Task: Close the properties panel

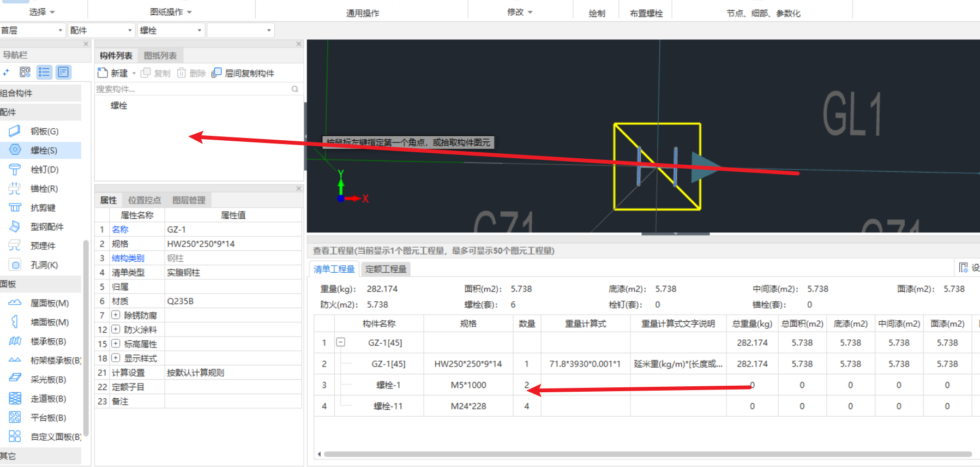Action: point(298,188)
